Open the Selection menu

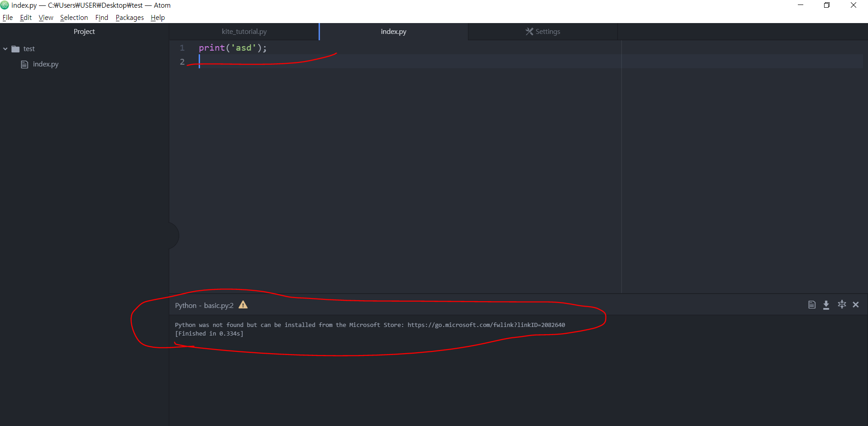click(x=74, y=18)
